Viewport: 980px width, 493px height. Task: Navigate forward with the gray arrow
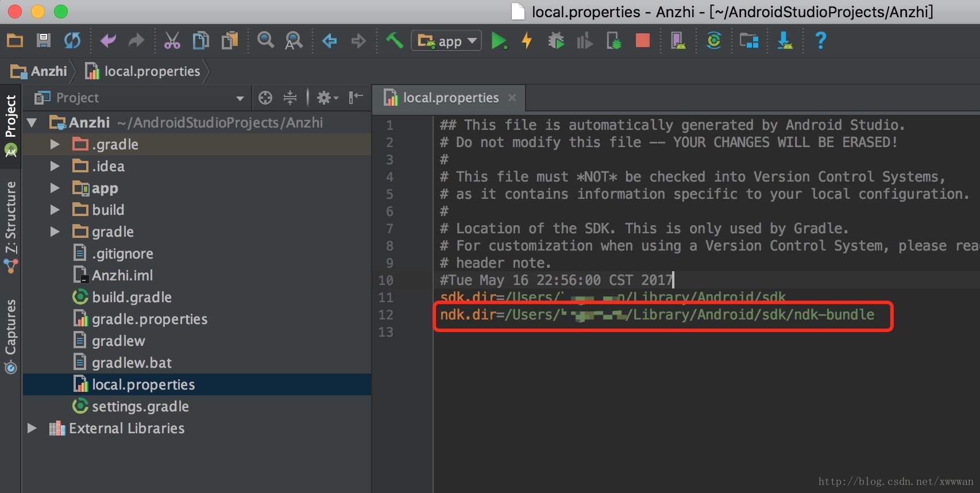(x=358, y=41)
